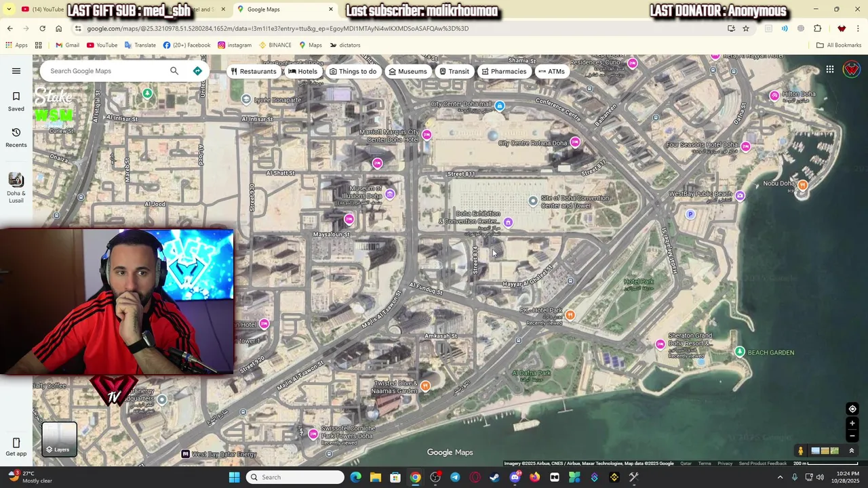Click the Hilton Doha hotel pin
The width and height of the screenshot is (868, 488).
774,96
